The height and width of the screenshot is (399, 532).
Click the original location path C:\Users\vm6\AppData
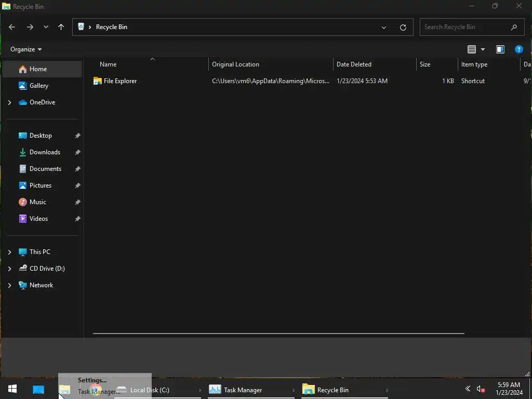(271, 81)
